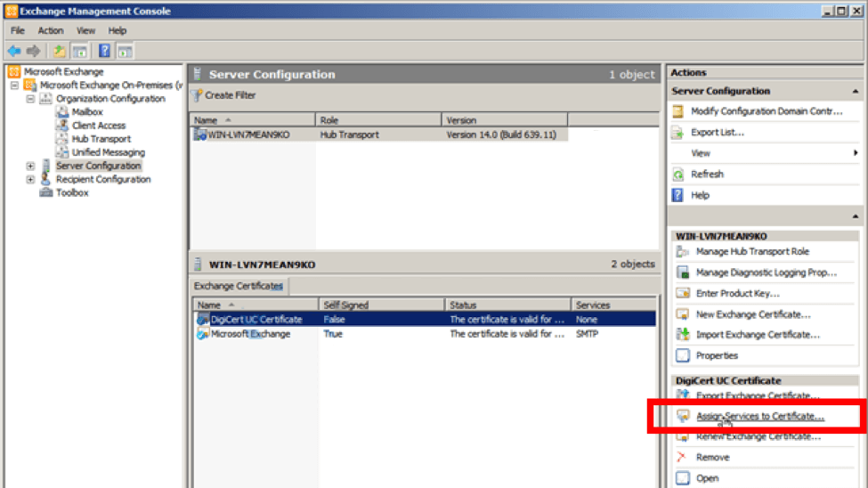Viewport: 868px width, 488px height.
Task: Click the 'SMTP' services cell
Action: click(587, 334)
